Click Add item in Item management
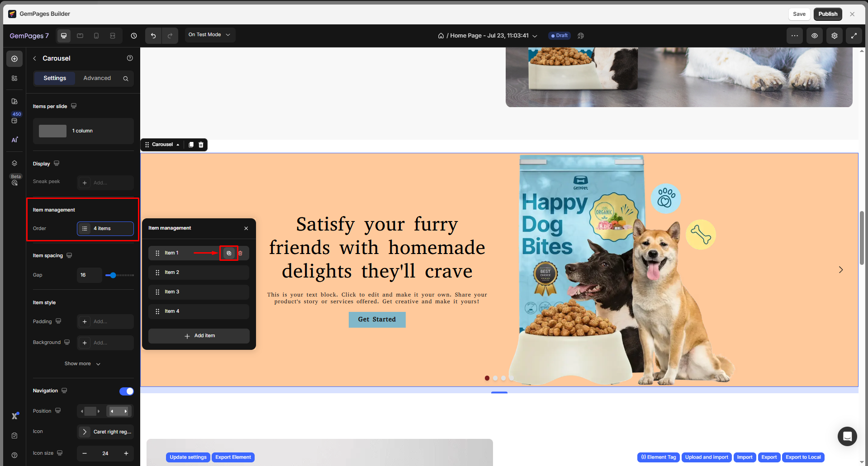Screen dimensions: 868x466 pyautogui.click(x=199, y=336)
